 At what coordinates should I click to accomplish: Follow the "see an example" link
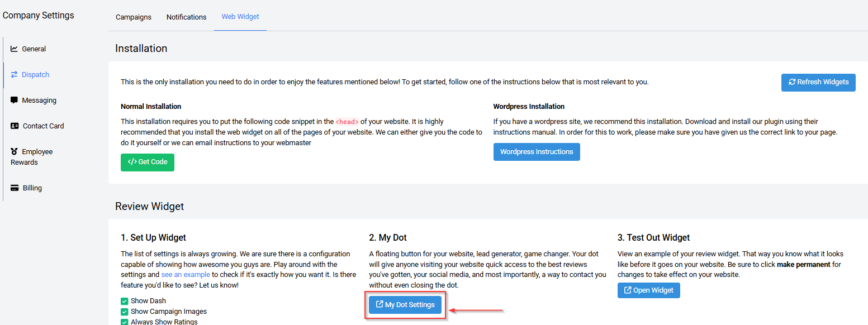tap(186, 275)
